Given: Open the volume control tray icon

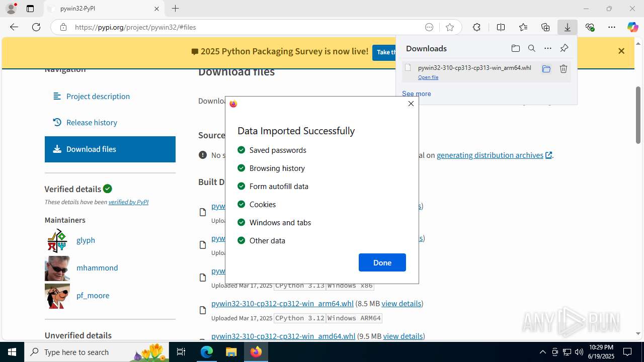Looking at the screenshot, I should click(579, 352).
